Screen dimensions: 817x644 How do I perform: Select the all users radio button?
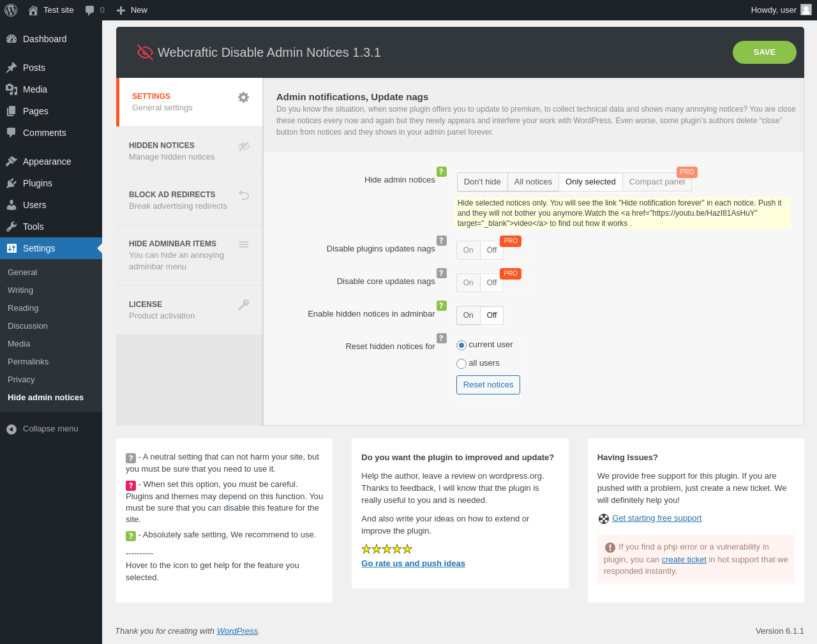pyautogui.click(x=461, y=364)
